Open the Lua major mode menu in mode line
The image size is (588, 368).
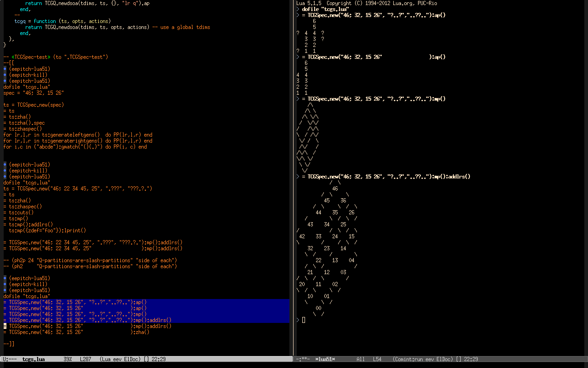pos(107,359)
